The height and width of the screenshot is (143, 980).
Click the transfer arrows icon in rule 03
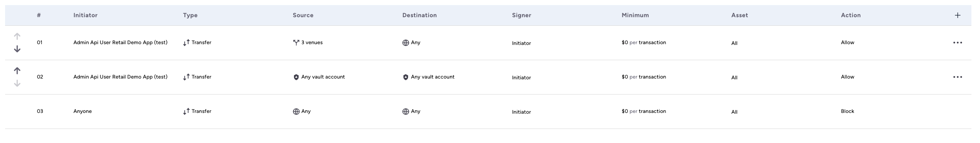coord(186,111)
